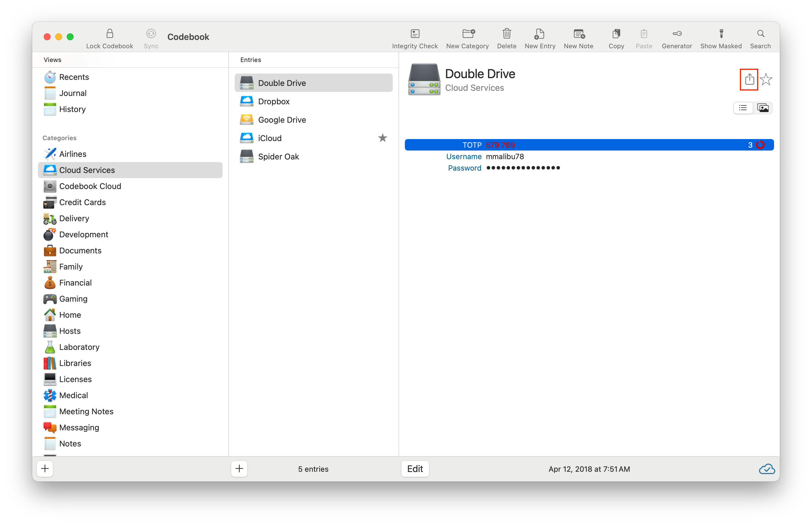
Task: Toggle Show Masked passwords
Action: coord(721,34)
